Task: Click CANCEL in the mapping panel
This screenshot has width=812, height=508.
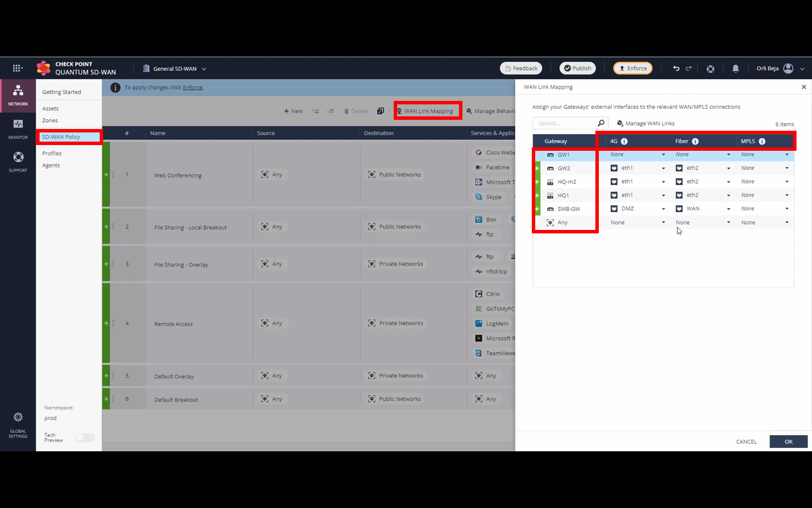Action: coord(746,441)
